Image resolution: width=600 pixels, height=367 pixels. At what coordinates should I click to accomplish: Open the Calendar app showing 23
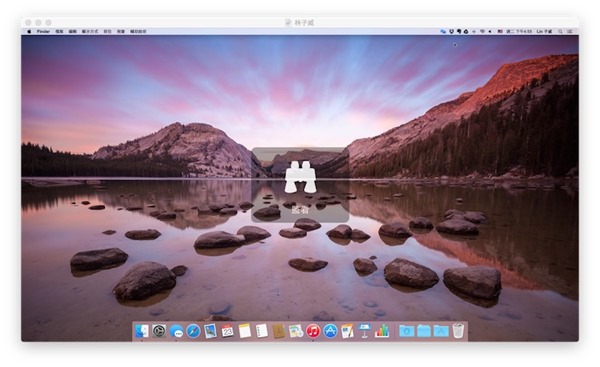point(227,331)
